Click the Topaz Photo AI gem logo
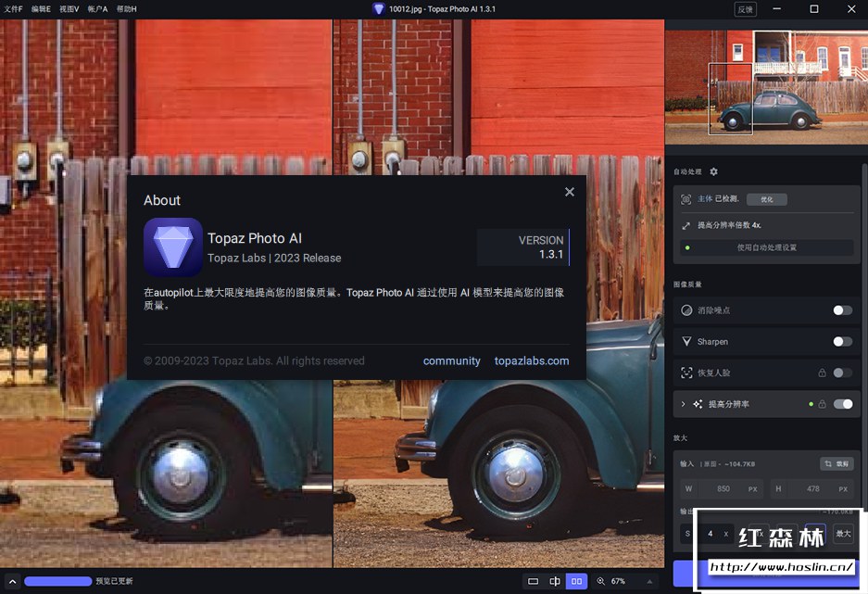 click(x=173, y=246)
